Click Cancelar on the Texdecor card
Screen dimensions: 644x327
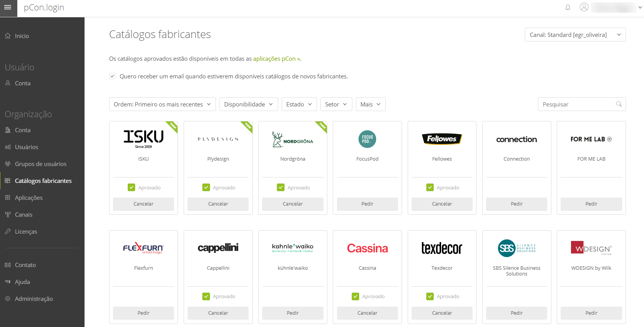point(442,313)
